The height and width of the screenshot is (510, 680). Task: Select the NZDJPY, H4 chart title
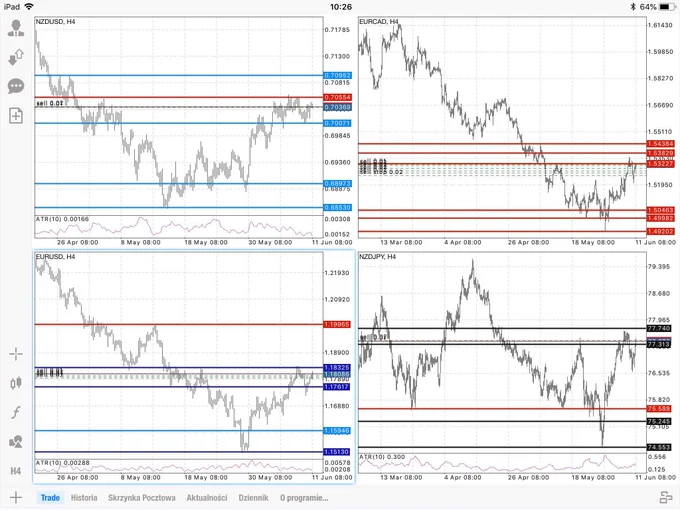coord(378,257)
